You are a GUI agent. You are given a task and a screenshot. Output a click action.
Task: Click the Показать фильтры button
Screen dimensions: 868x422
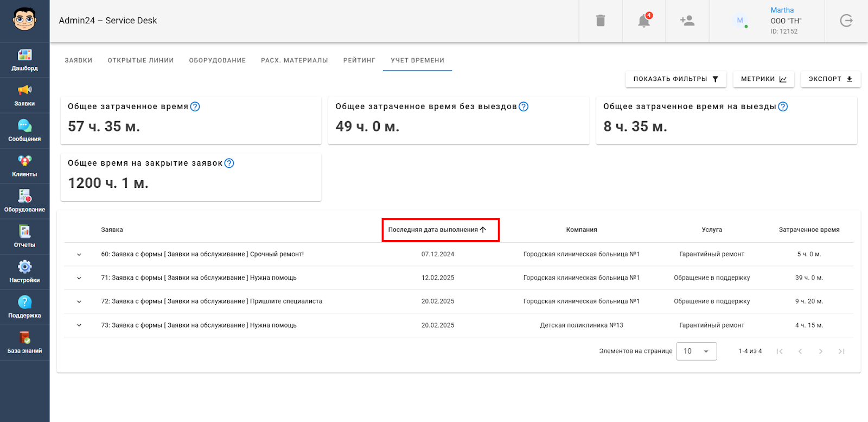click(x=675, y=79)
